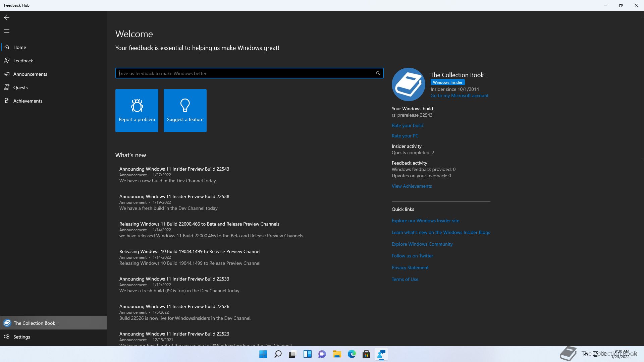Close the Feedback Hub window
This screenshot has height=362, width=644.
coord(636,5)
